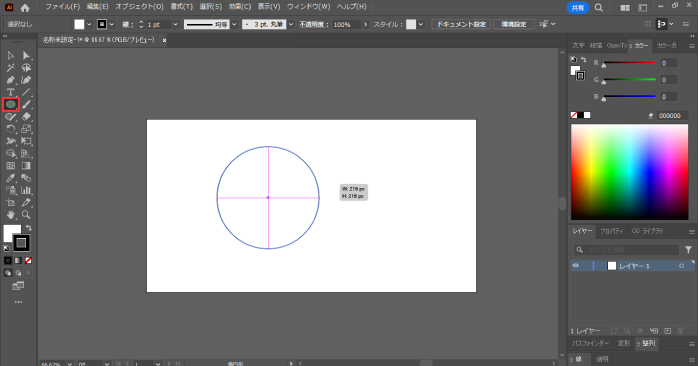Open ウィンドウ(W) menu
The width and height of the screenshot is (698, 366).
(x=308, y=7)
